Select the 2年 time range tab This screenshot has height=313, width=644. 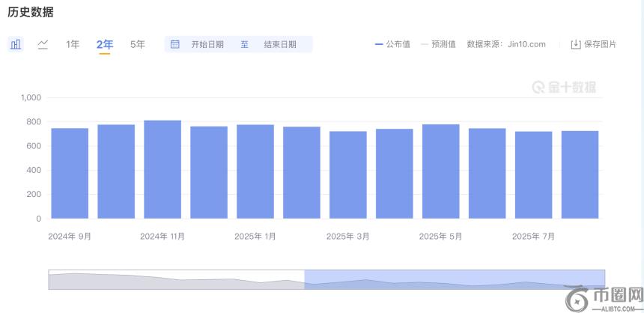(105, 44)
